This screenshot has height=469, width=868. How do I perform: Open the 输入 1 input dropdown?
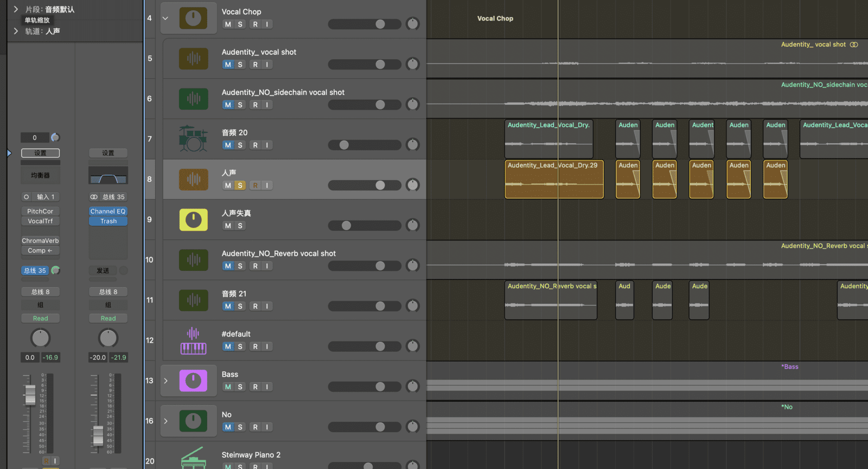click(x=46, y=197)
